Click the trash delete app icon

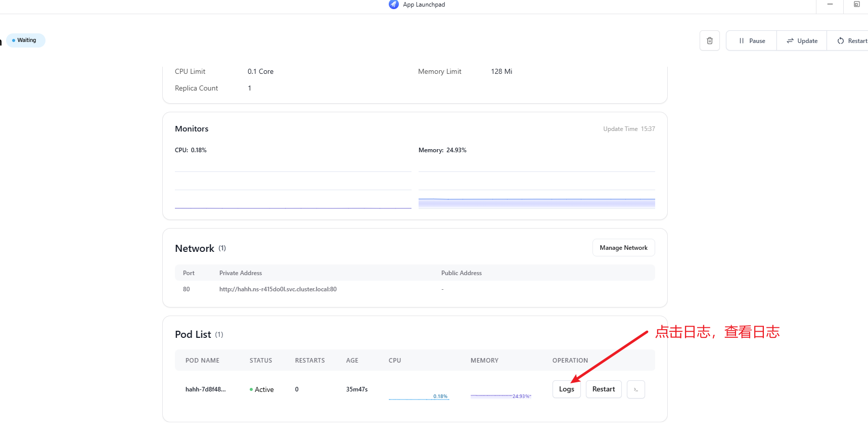point(709,41)
